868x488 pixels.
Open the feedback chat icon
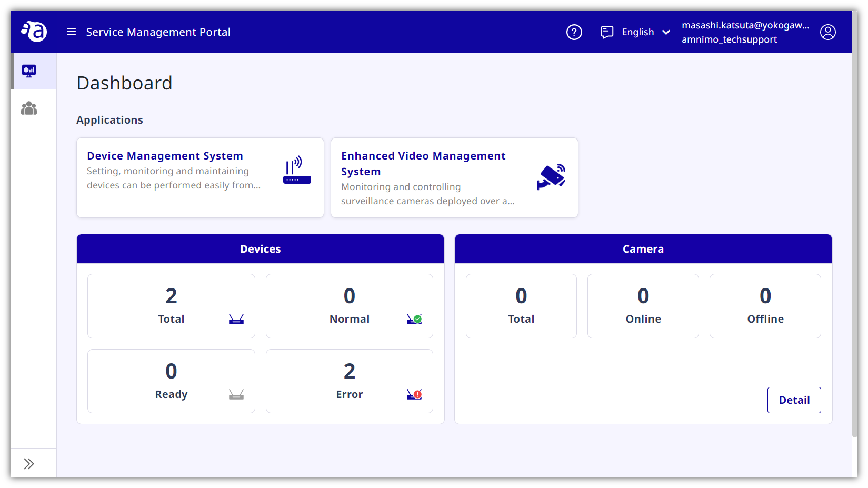point(606,32)
